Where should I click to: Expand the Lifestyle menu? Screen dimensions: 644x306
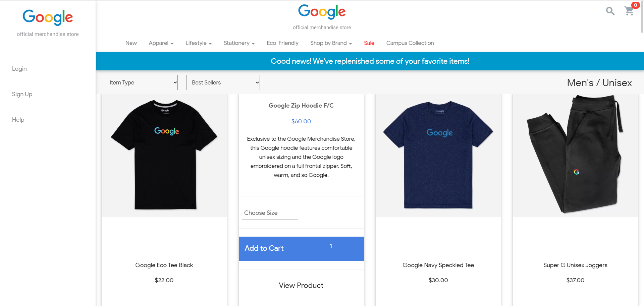(x=199, y=43)
